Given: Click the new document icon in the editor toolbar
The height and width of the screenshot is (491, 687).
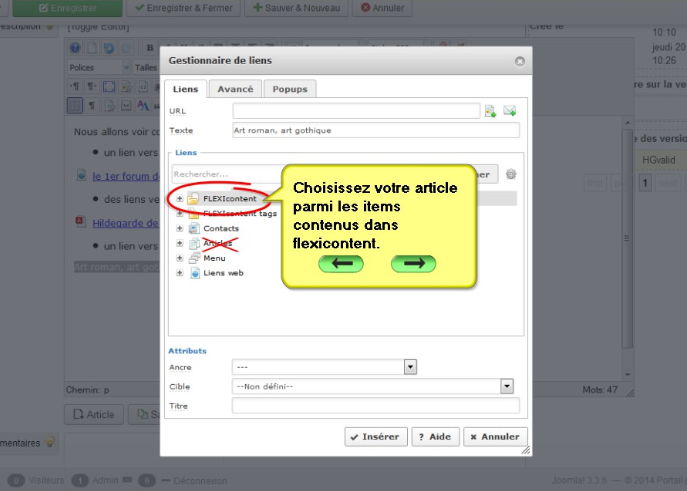Looking at the screenshot, I should click(x=92, y=48).
